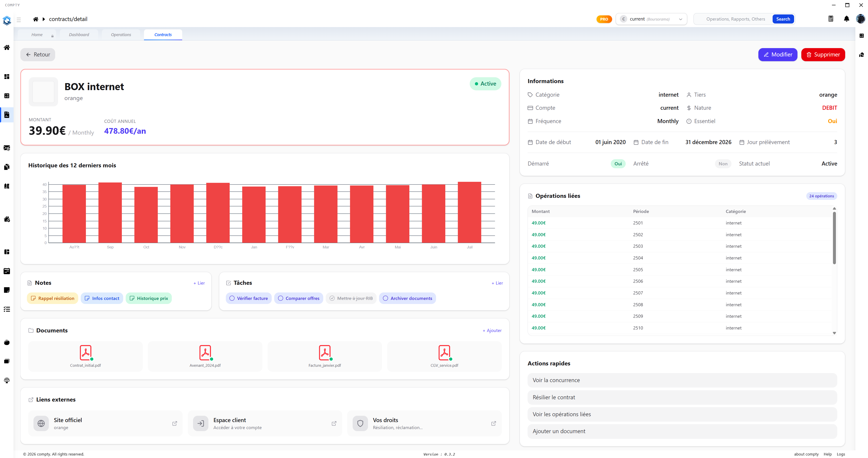Screen dimensions: 868x458
Task: Click Résilier le contrat quick action
Action: click(682, 397)
